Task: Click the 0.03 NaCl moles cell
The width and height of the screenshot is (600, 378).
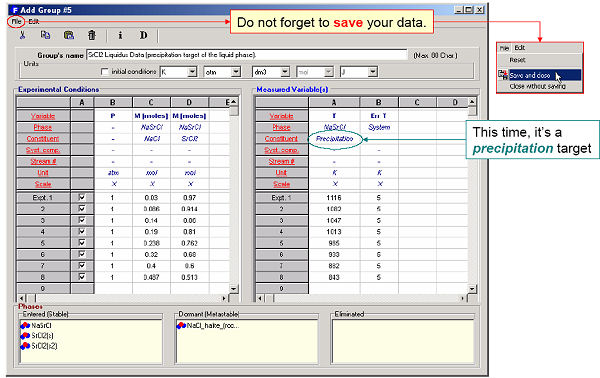Action: [x=151, y=197]
